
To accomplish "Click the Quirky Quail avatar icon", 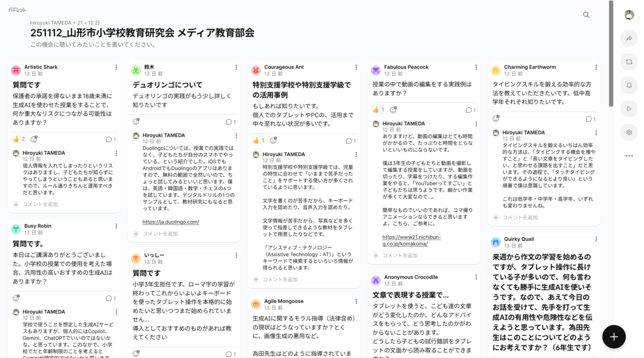I will point(496,243).
